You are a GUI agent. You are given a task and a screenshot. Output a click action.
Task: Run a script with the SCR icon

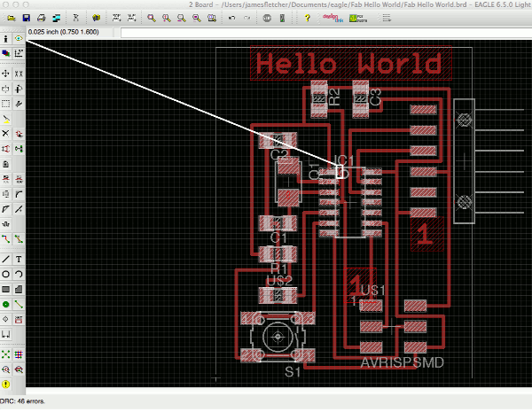(116, 18)
